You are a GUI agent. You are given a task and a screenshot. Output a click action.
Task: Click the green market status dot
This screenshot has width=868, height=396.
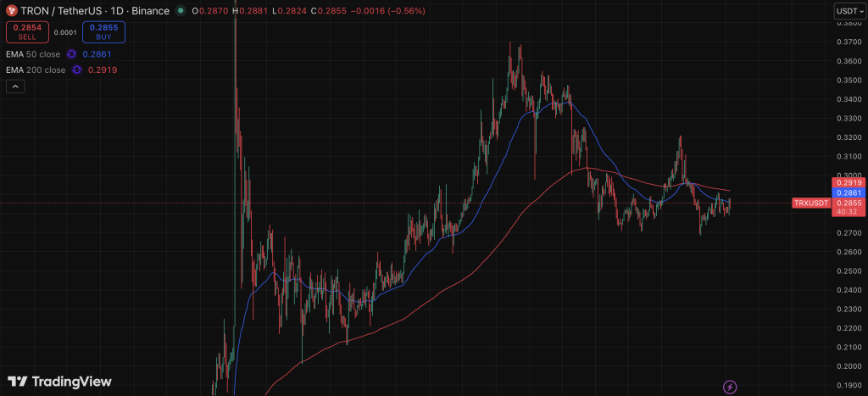pos(181,10)
